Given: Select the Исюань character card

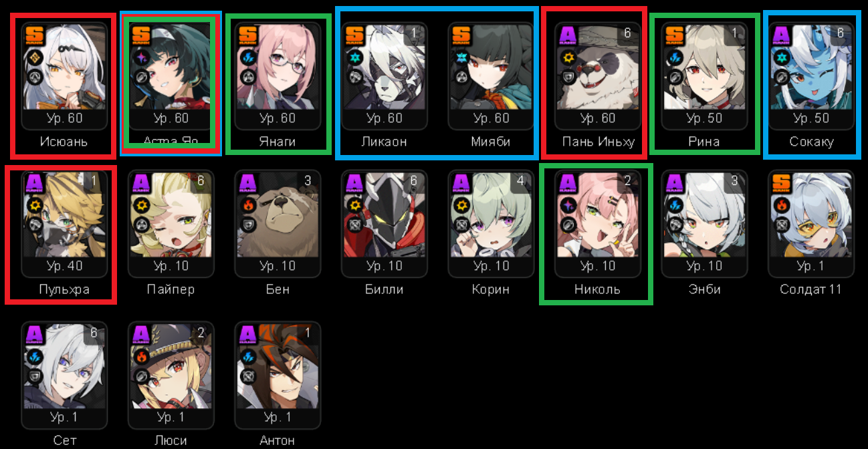Looking at the screenshot, I should pyautogui.click(x=64, y=76).
